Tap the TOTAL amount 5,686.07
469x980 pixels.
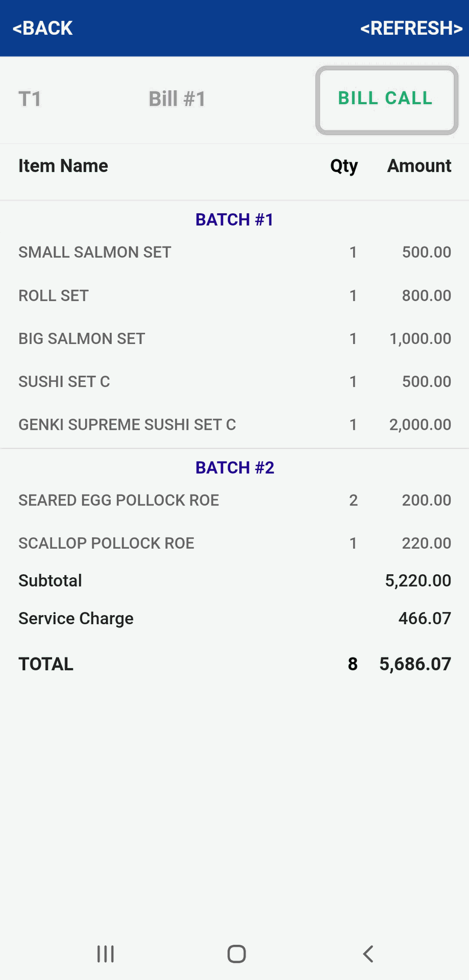coord(415,664)
